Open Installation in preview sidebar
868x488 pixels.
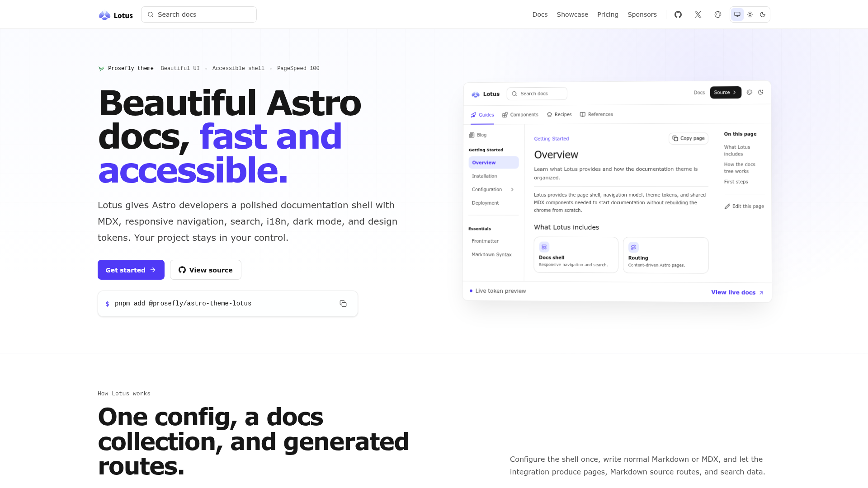tap(485, 176)
